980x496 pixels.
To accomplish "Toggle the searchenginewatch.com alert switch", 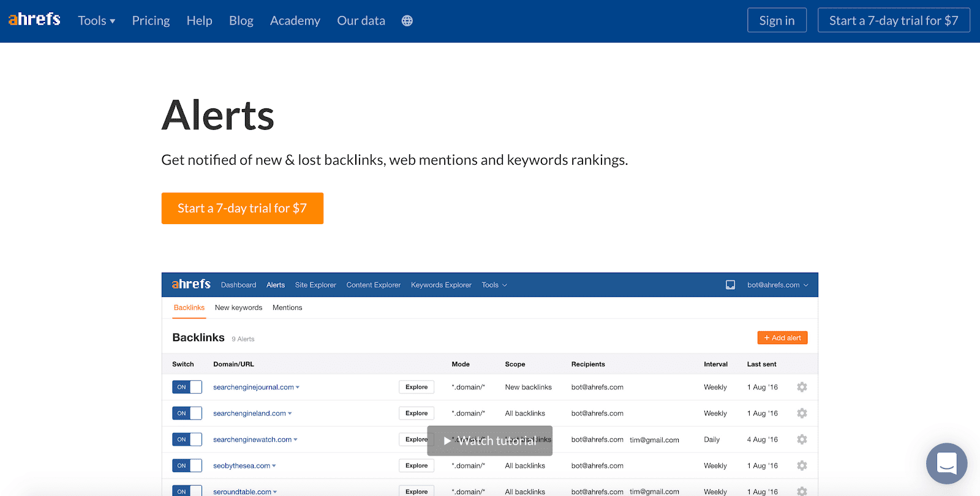I will coord(187,440).
